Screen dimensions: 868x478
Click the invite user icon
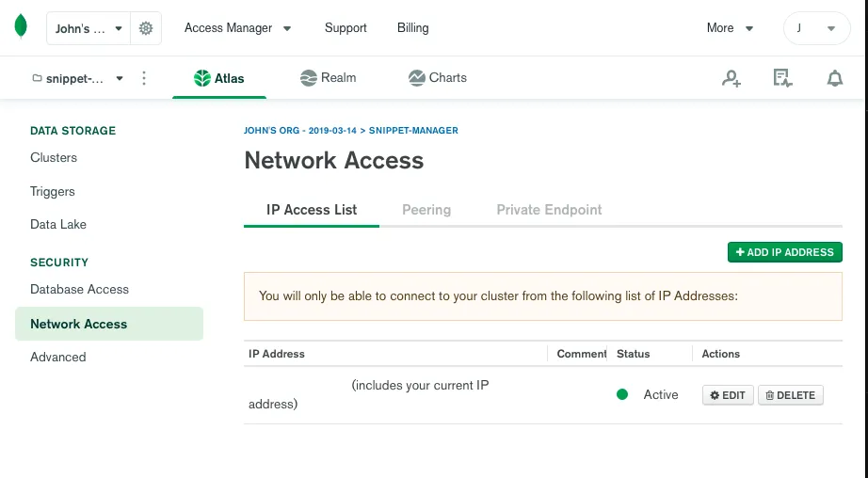(731, 79)
